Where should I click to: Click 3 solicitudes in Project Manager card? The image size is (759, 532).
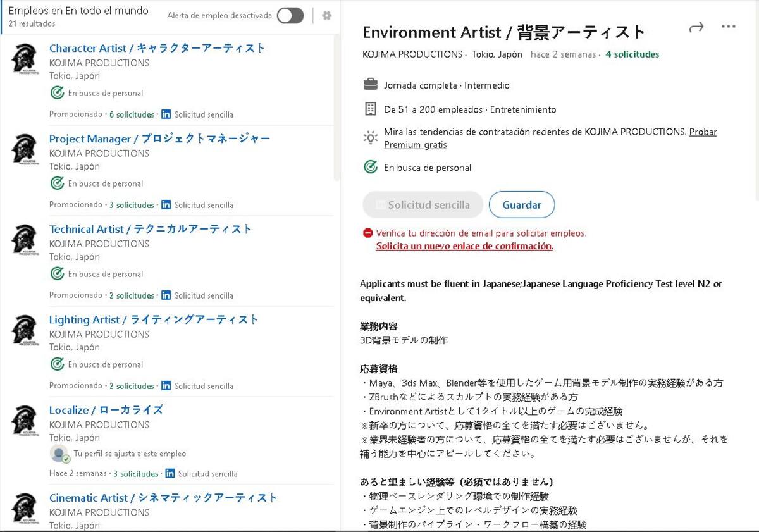[132, 205]
